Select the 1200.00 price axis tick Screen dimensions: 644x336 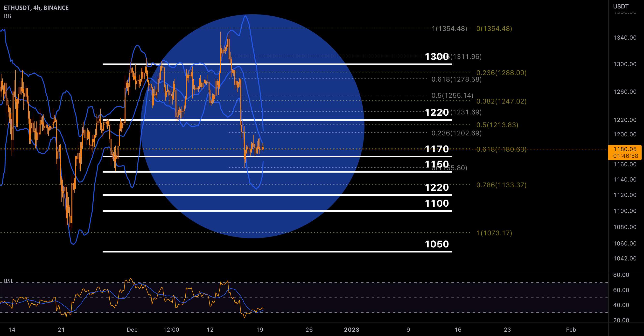pyautogui.click(x=625, y=134)
